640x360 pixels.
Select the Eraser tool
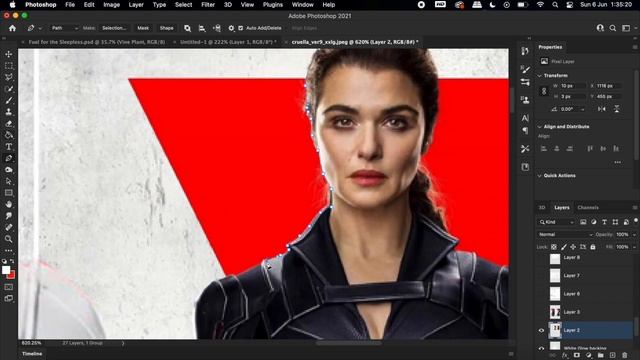click(x=9, y=123)
